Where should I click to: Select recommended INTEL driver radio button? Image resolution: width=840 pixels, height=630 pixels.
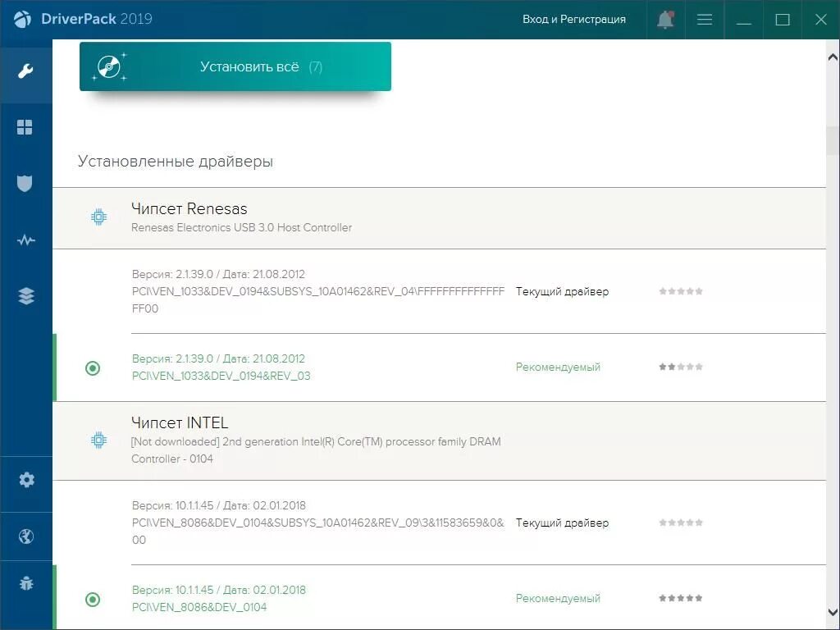(93, 600)
